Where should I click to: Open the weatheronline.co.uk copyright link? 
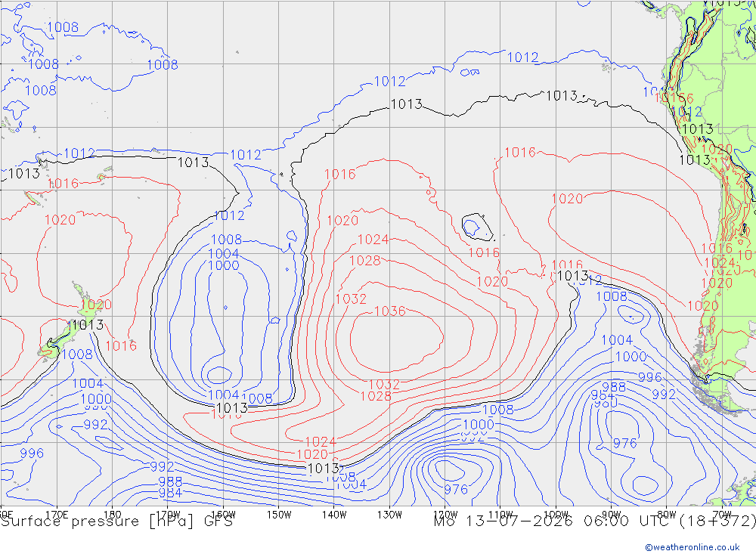pyautogui.click(x=692, y=546)
